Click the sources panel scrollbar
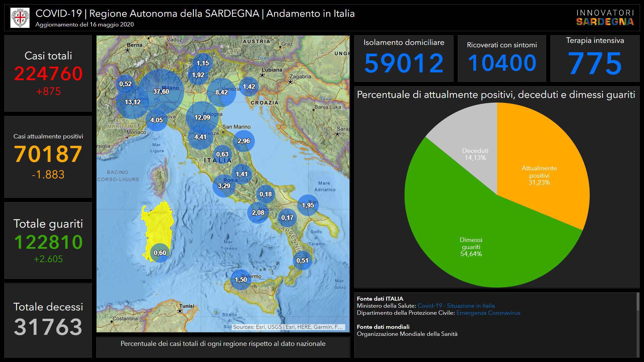This screenshot has width=644, height=362. [x=638, y=302]
